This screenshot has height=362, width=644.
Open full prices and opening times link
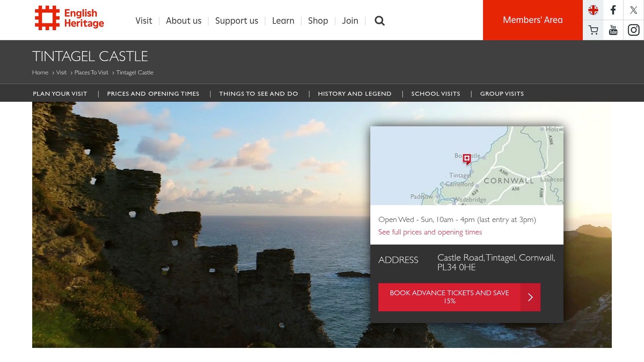point(429,232)
